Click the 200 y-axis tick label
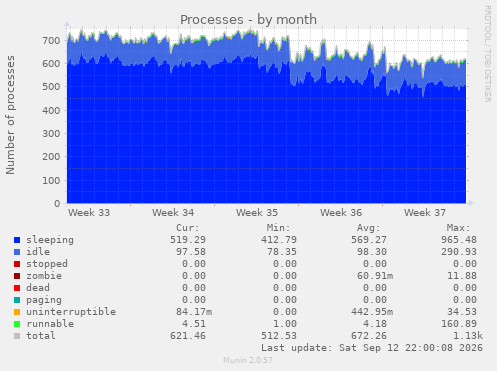This screenshot has height=371, width=497. (x=51, y=157)
